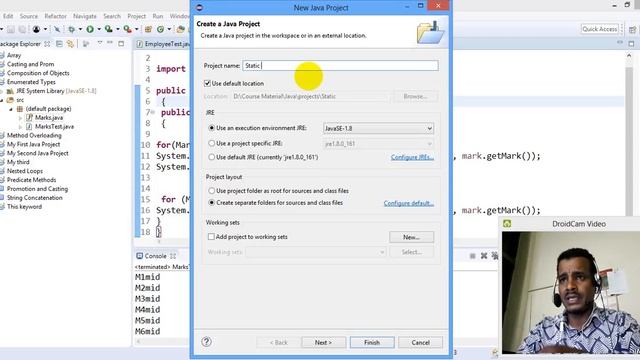This screenshot has width=640, height=360.
Task: Click the Save All toolbar icon
Action: (22, 29)
